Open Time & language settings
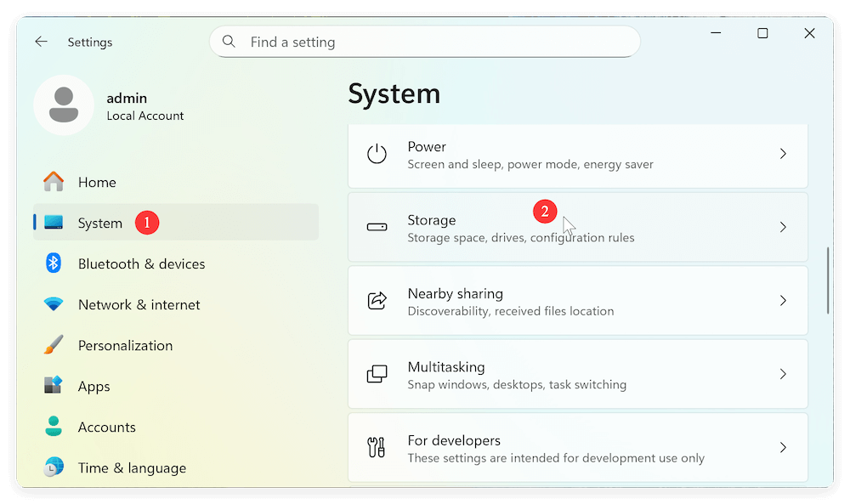The width and height of the screenshot is (850, 504). pyautogui.click(x=132, y=467)
